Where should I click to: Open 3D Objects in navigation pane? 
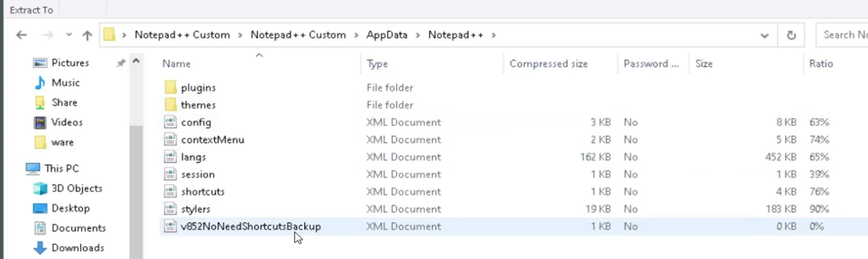click(x=77, y=188)
